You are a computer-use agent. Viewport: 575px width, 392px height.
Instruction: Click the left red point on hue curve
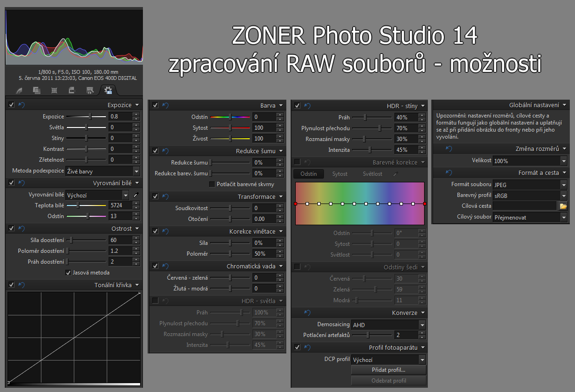[295, 204]
